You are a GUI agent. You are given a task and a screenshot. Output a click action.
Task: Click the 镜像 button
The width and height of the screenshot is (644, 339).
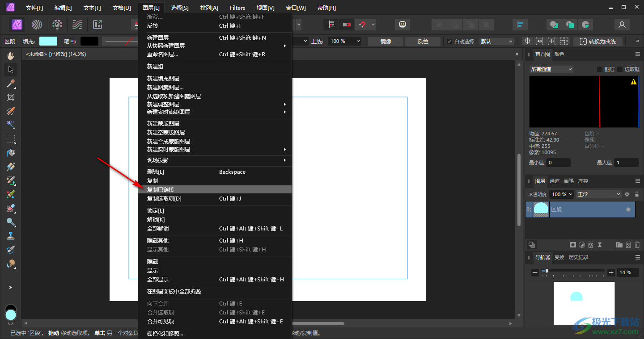(386, 42)
